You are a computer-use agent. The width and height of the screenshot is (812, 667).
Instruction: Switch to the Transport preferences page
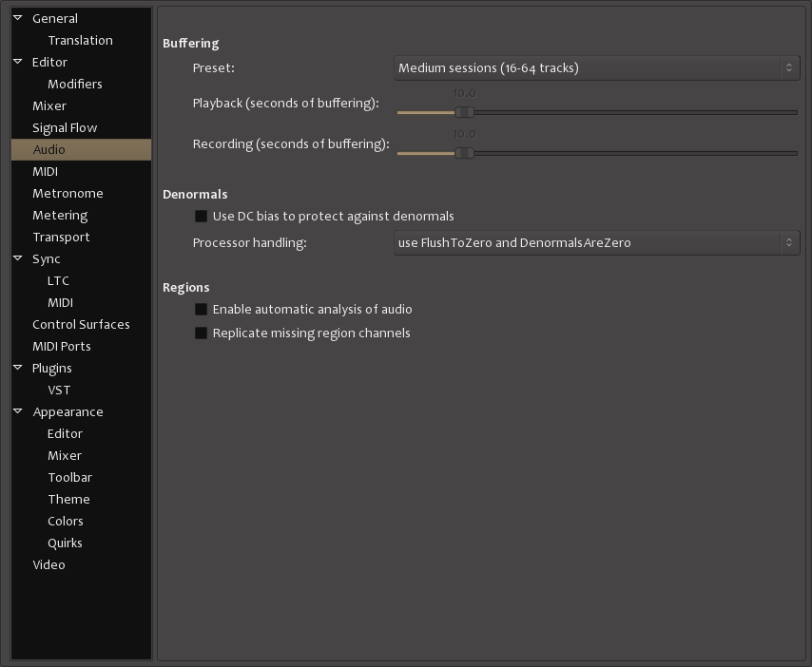click(x=61, y=237)
